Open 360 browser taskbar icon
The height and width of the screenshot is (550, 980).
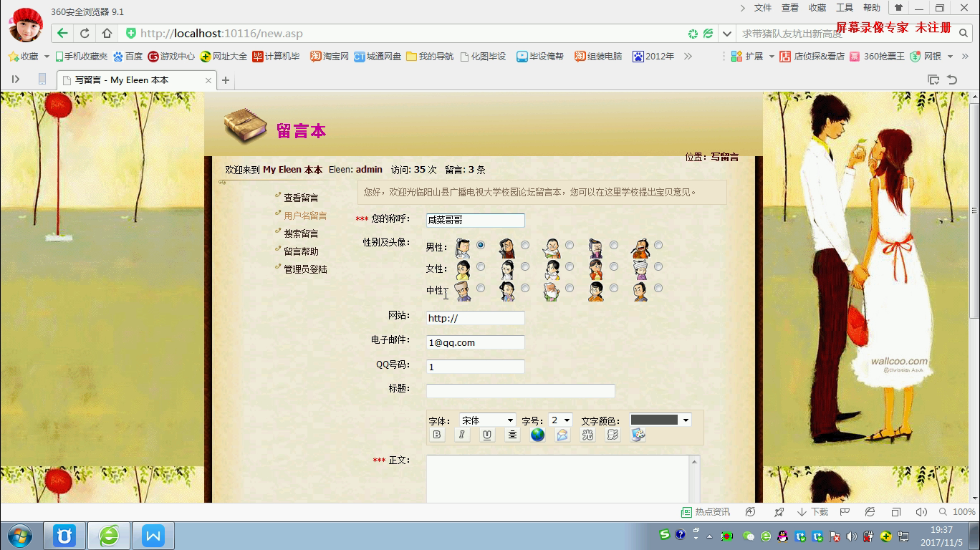[x=109, y=536]
